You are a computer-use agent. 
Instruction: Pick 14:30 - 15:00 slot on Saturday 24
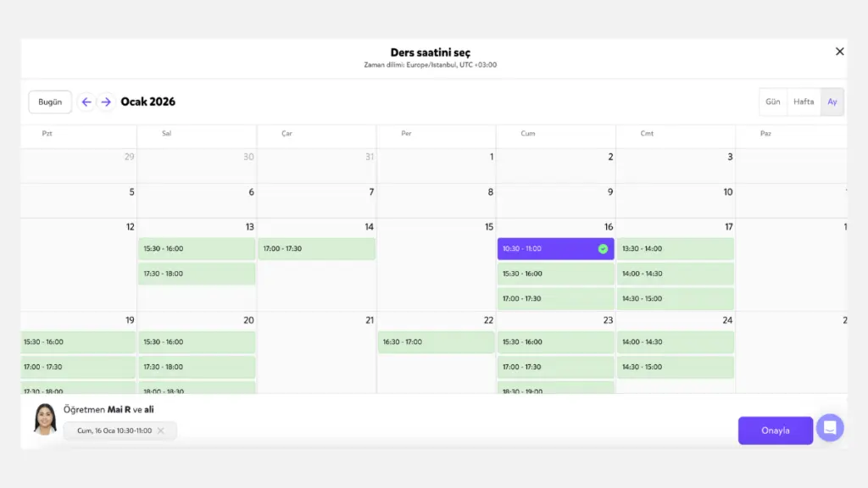(675, 367)
